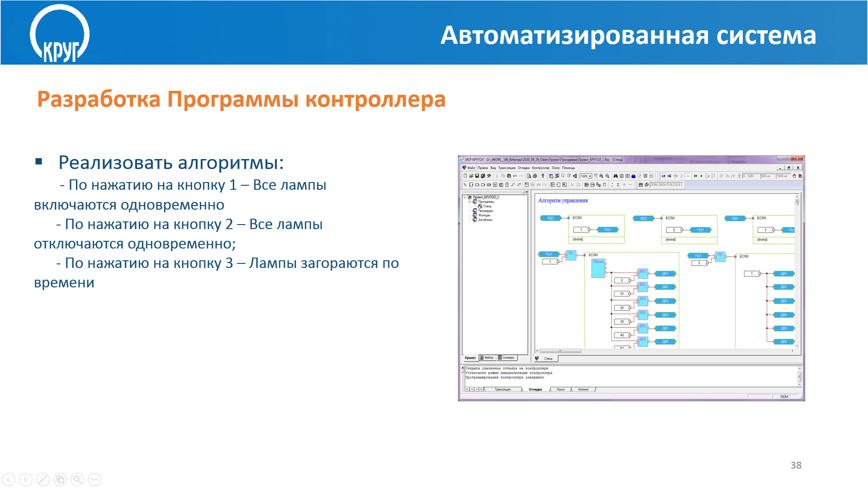Screen dimensions: 868x488
Task: Click the Undo arrow toolbar icon
Action: click(x=514, y=176)
